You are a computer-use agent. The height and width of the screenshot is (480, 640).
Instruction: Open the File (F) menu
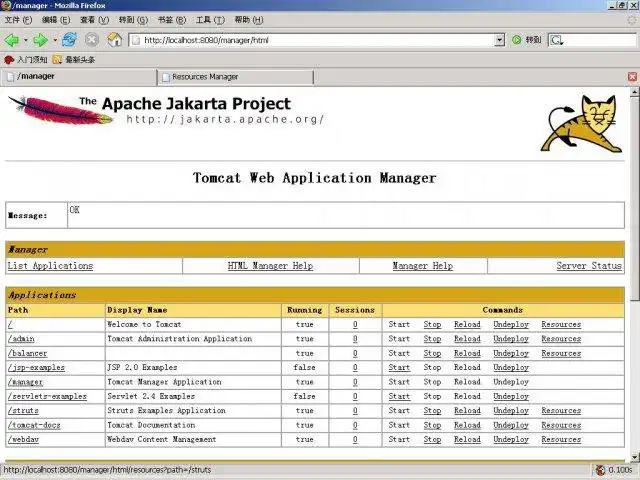[x=18, y=20]
